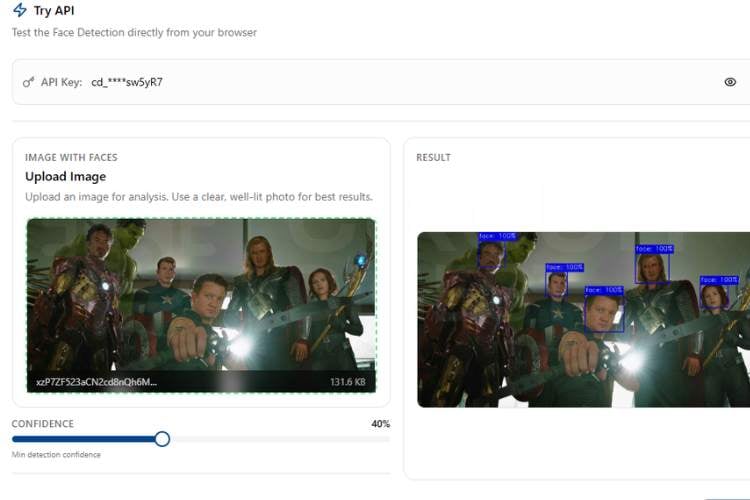
Task: Click the CONFIDENCE label
Action: [43, 424]
